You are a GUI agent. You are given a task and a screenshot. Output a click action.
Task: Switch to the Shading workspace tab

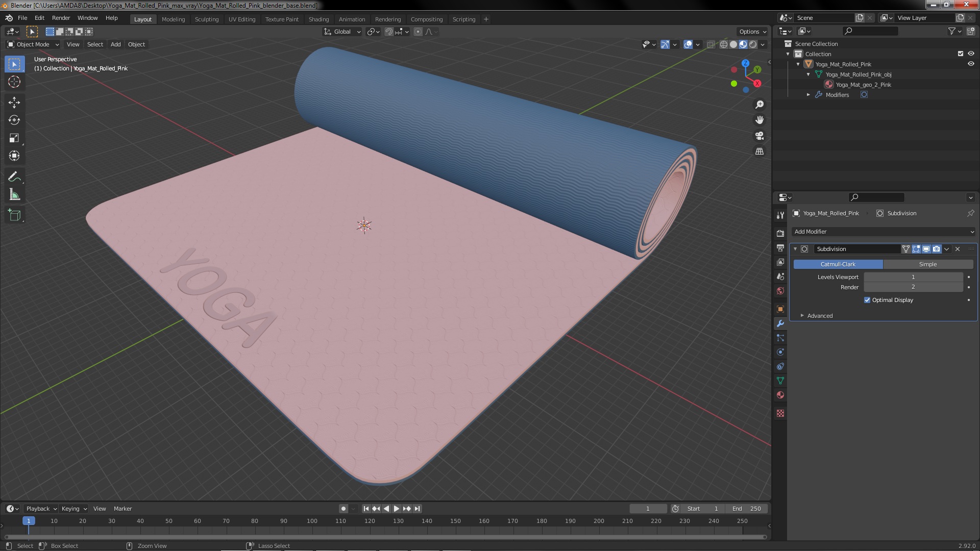pos(318,19)
